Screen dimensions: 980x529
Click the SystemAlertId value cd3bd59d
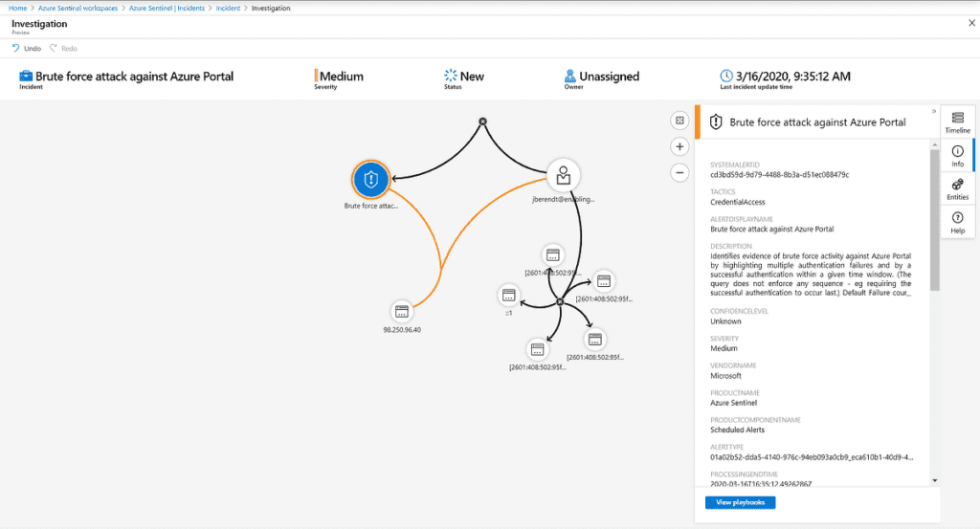[779, 175]
